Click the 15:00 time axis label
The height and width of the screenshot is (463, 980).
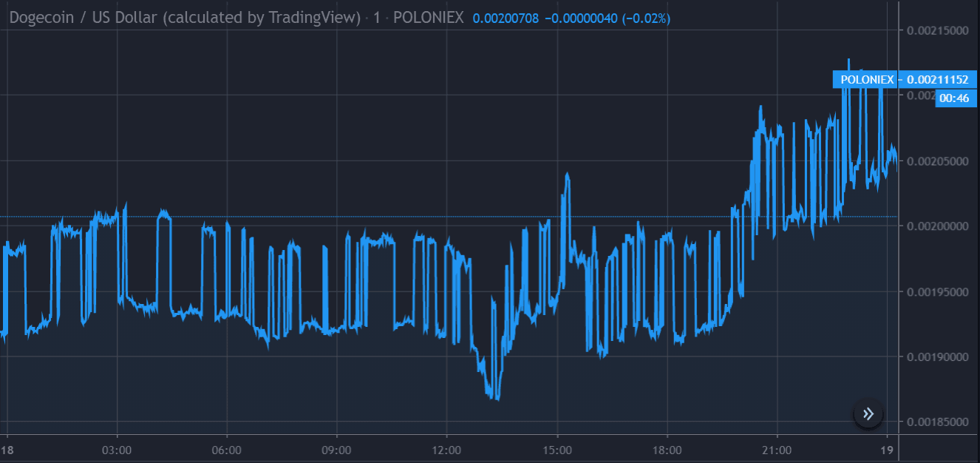click(557, 450)
